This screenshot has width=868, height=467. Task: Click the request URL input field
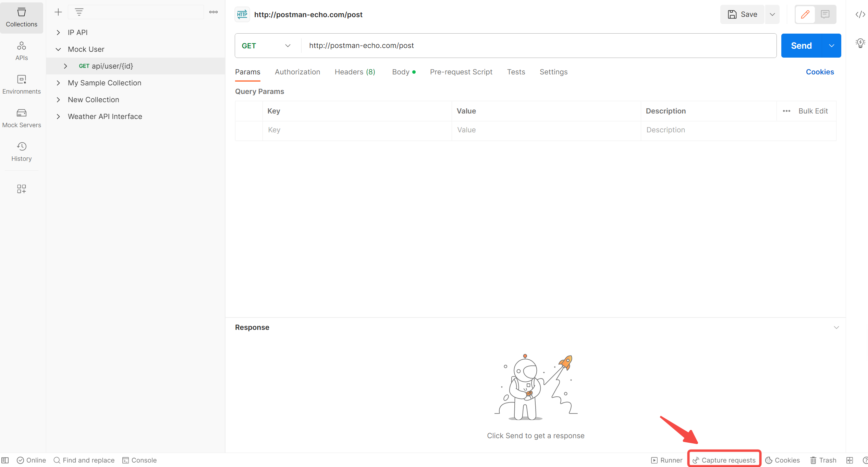pyautogui.click(x=539, y=46)
